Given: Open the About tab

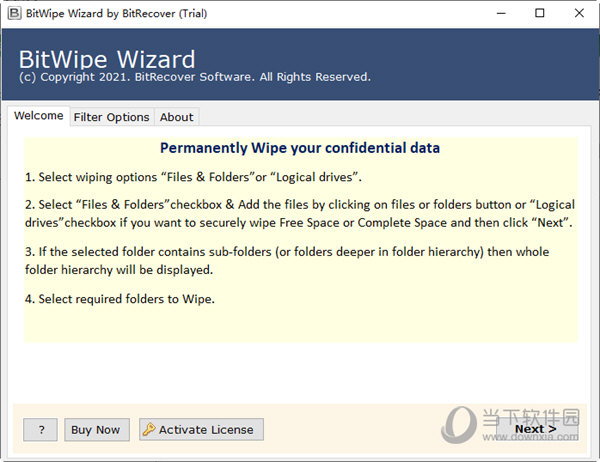Looking at the screenshot, I should tap(176, 117).
